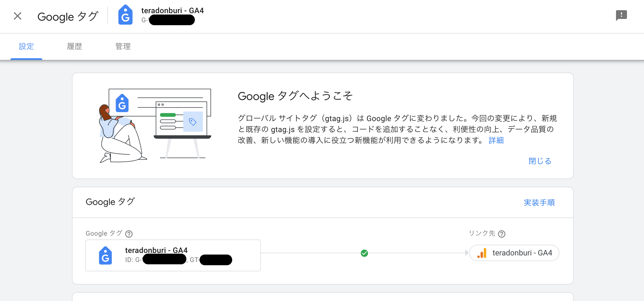The width and height of the screenshot is (644, 301).
Task: Open the help icon beside Google タグ label
Action: coord(129,234)
